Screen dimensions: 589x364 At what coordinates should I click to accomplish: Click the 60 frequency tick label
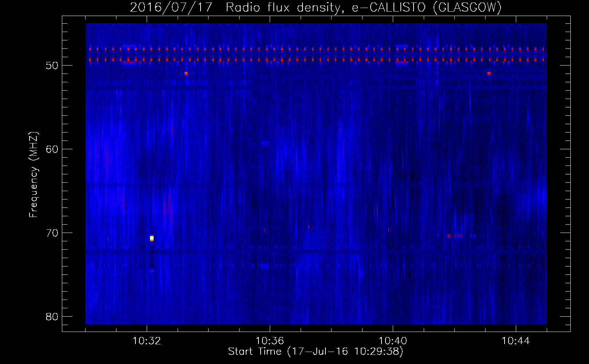click(52, 149)
